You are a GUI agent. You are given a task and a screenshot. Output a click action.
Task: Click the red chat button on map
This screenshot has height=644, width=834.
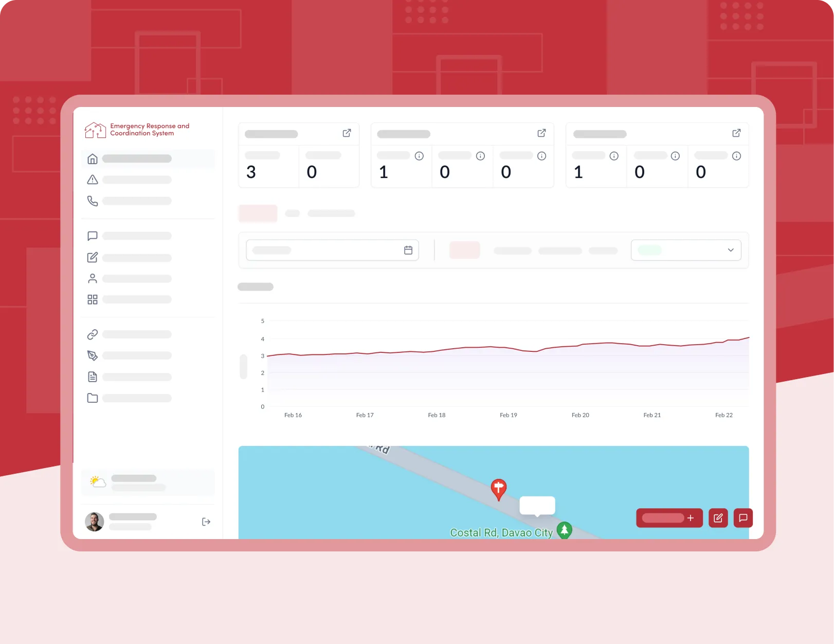[x=743, y=518]
